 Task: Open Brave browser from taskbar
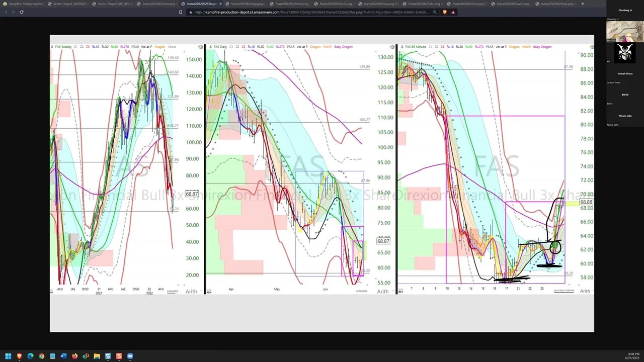click(x=19, y=356)
